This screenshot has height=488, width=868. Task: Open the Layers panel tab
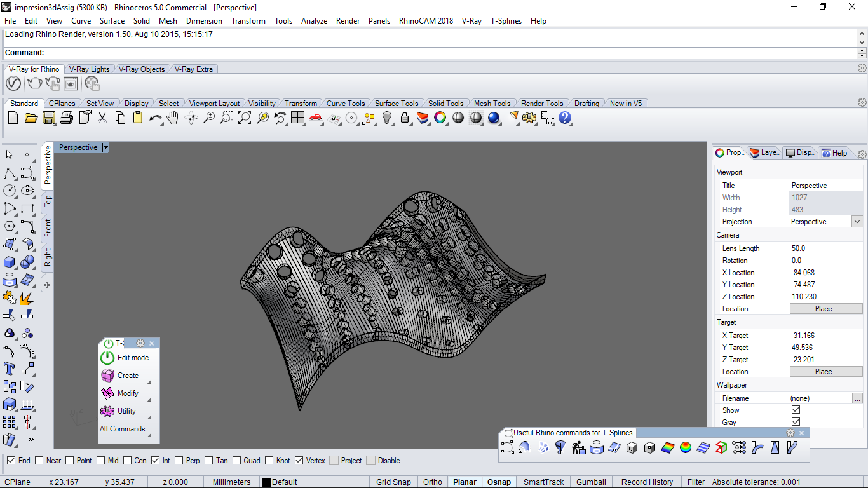point(764,153)
